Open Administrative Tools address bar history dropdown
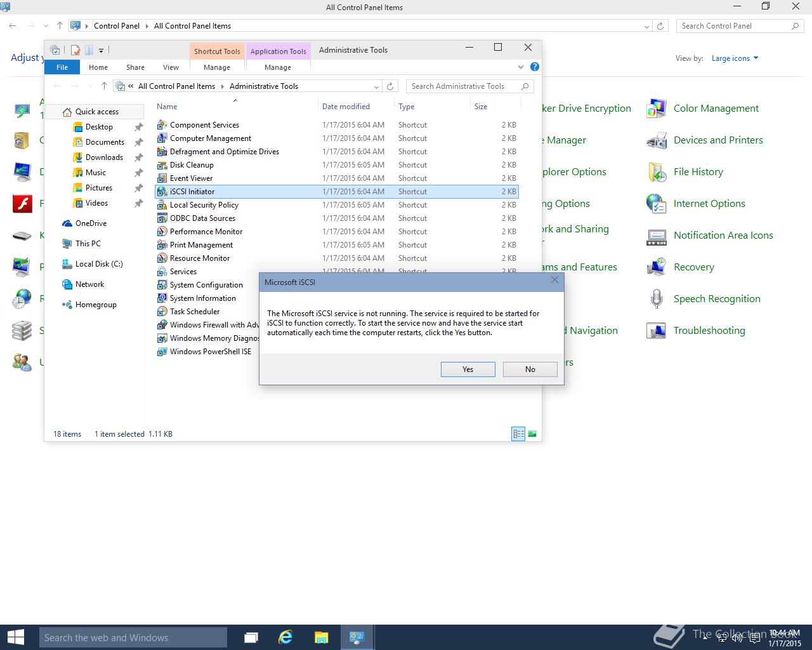This screenshot has height=650, width=812. click(376, 86)
